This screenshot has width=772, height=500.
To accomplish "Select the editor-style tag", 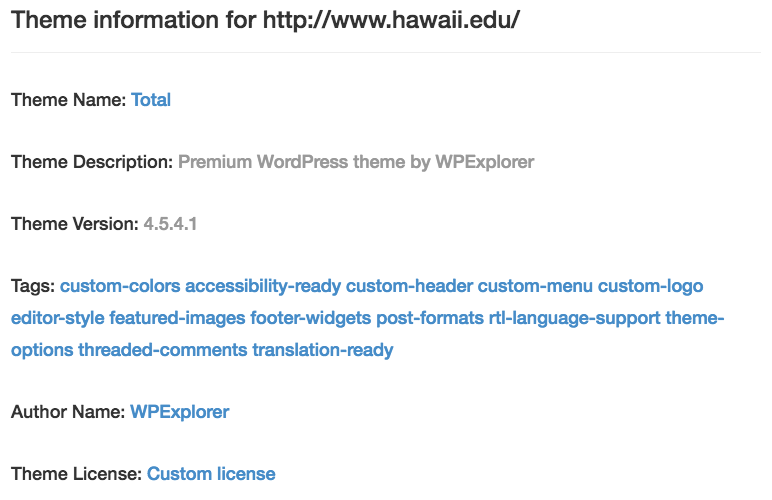I will pyautogui.click(x=58, y=318).
